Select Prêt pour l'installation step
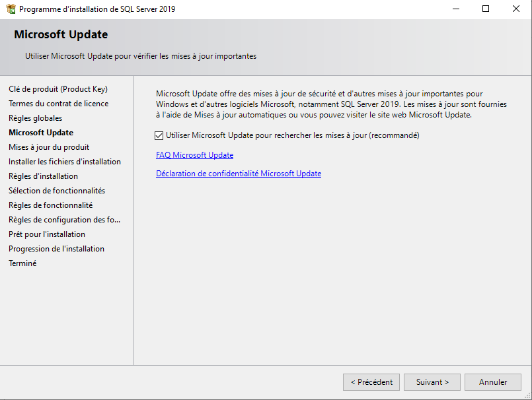Screen dimensions: 532x400 pyautogui.click(x=47, y=234)
